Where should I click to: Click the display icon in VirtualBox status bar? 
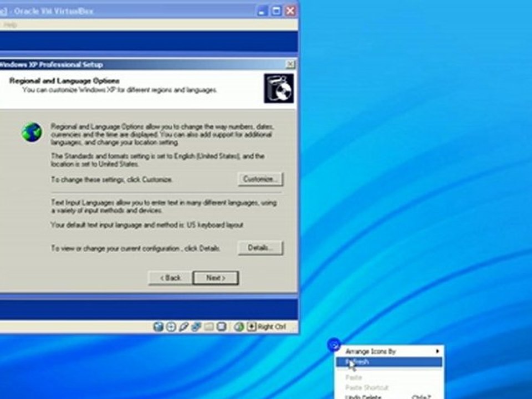tap(221, 326)
